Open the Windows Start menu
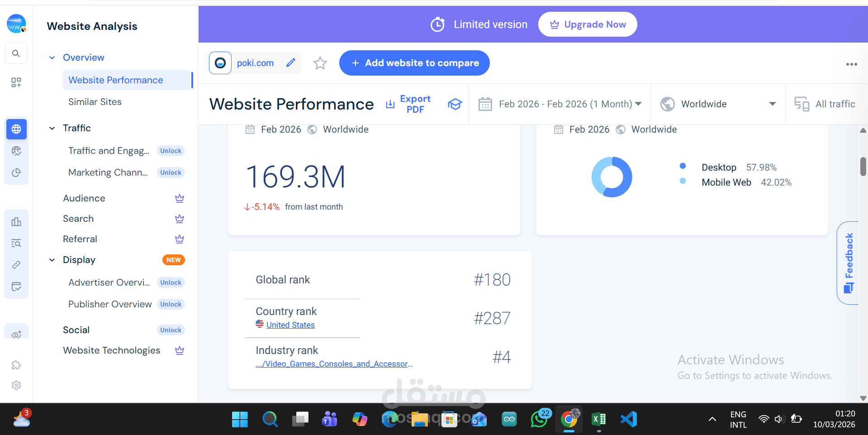Image resolution: width=868 pixels, height=435 pixels. [240, 419]
